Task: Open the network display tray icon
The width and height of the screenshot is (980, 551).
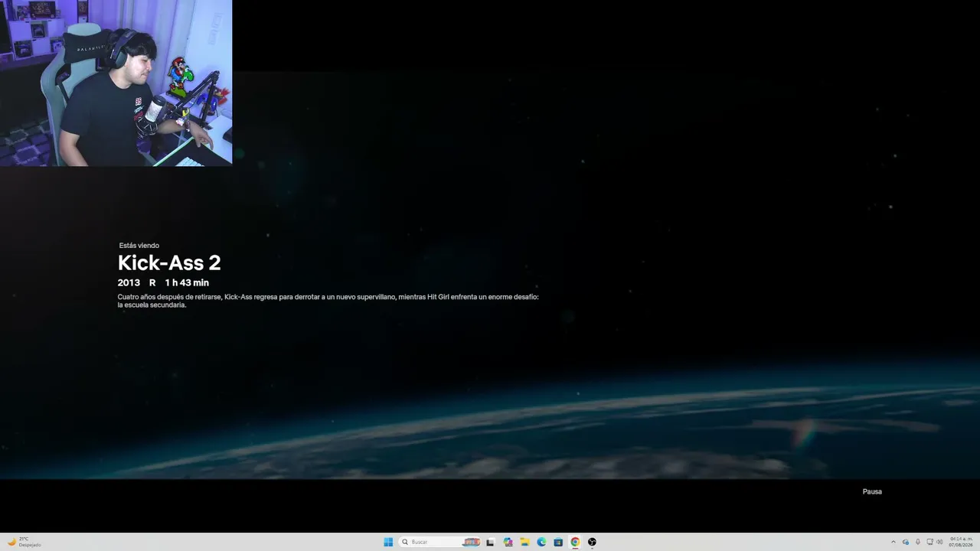Action: (x=929, y=542)
